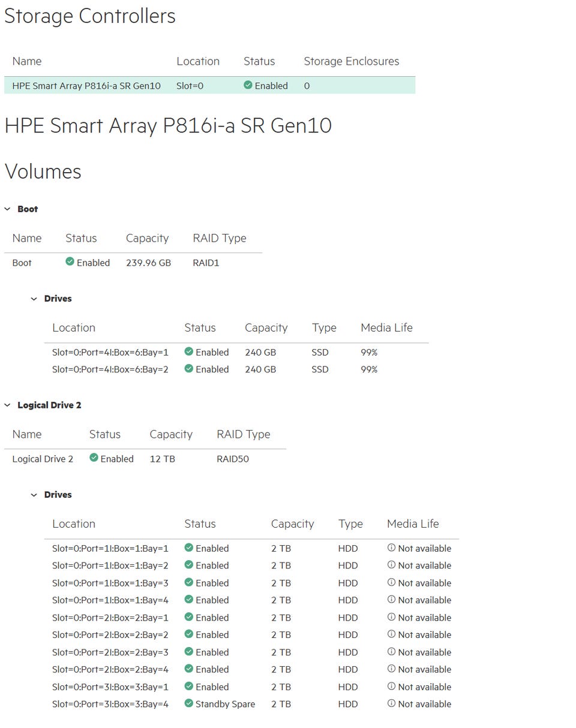Collapse the Boot volume section

point(8,209)
